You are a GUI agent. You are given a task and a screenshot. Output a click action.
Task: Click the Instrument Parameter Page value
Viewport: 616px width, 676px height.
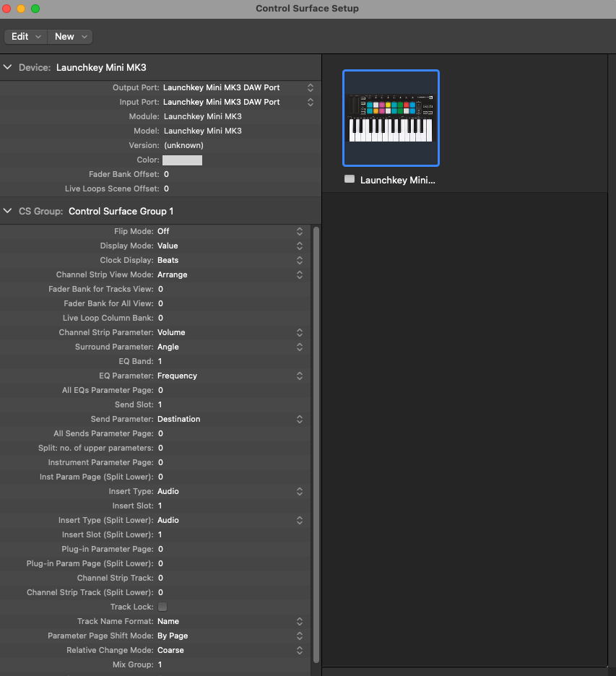(160, 463)
